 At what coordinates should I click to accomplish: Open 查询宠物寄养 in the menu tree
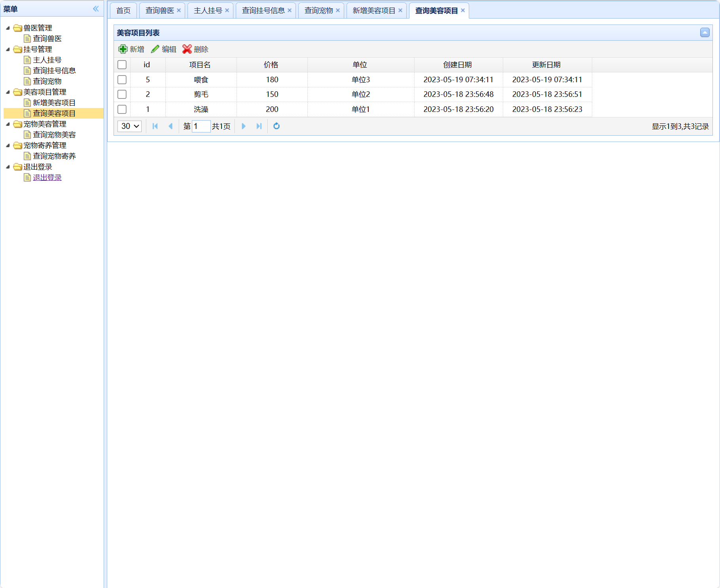tap(54, 156)
